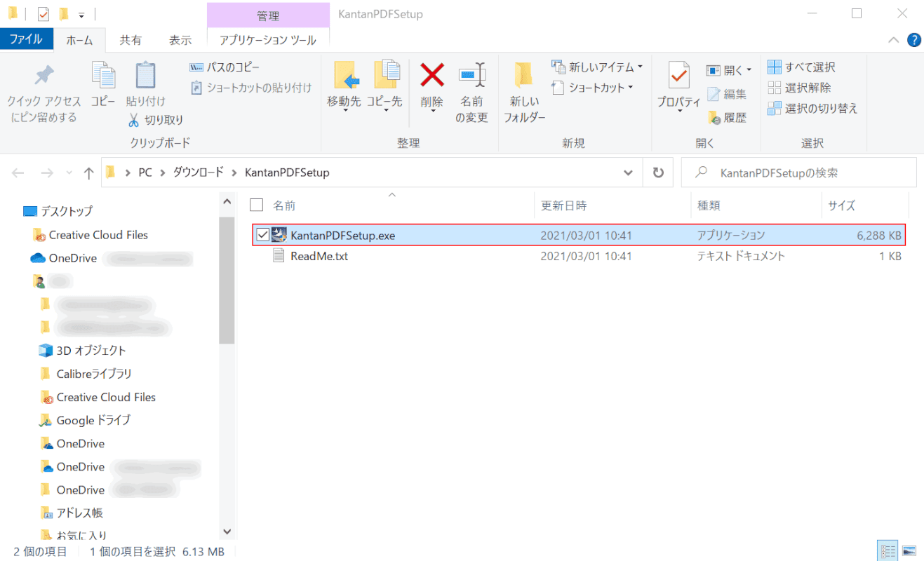Click the Up one level arrow
Screen dimensions: 924x561
click(88, 173)
